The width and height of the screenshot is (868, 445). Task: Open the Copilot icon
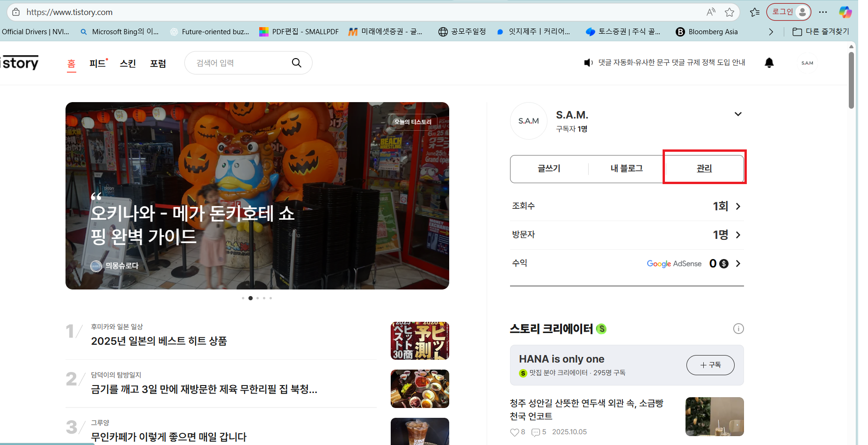(x=845, y=12)
